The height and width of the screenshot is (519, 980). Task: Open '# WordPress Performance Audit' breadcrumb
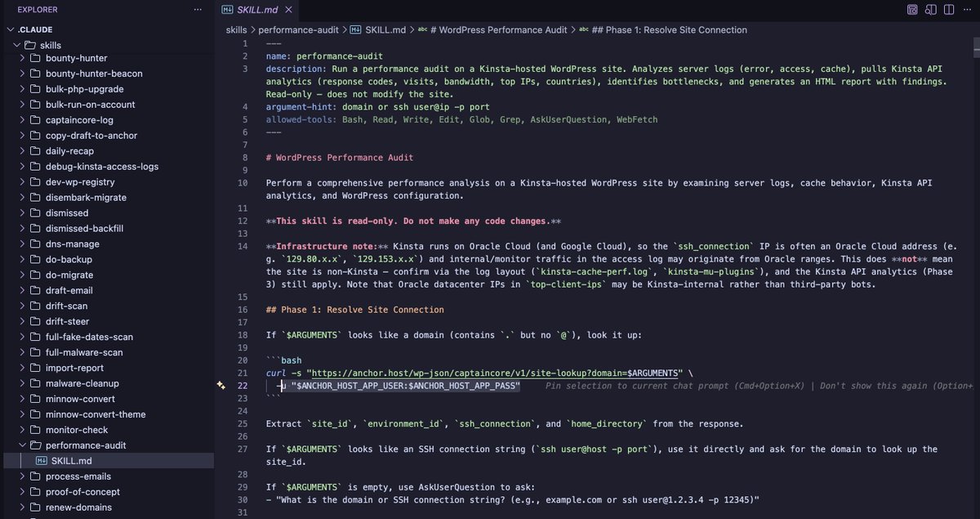click(x=499, y=30)
